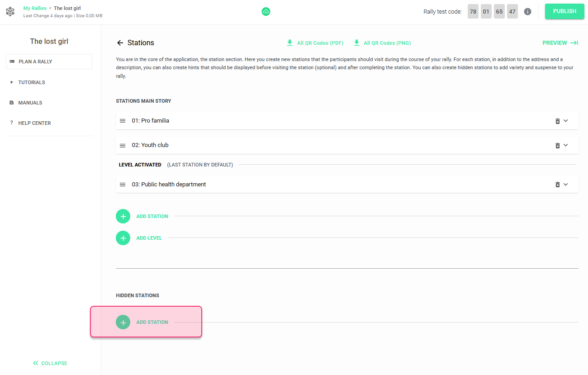
Task: Click the Publish button
Action: tap(564, 11)
